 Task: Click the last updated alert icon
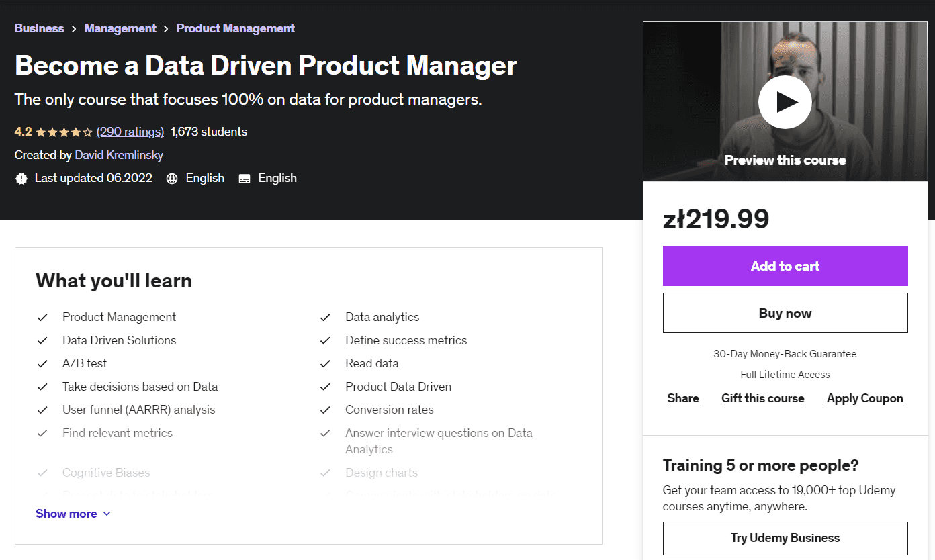point(21,179)
